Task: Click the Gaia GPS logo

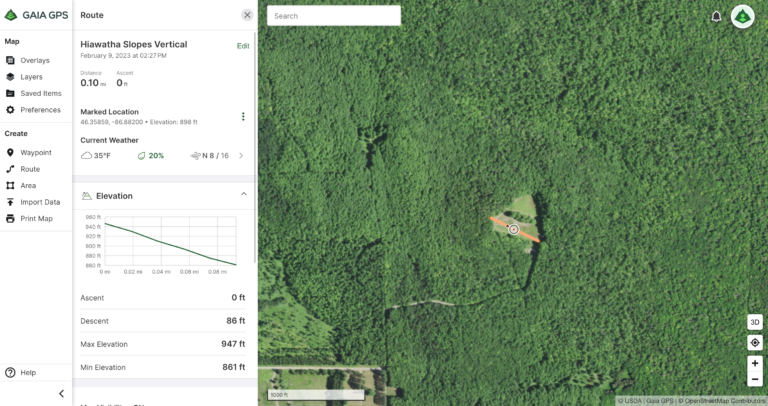Action: click(x=36, y=15)
